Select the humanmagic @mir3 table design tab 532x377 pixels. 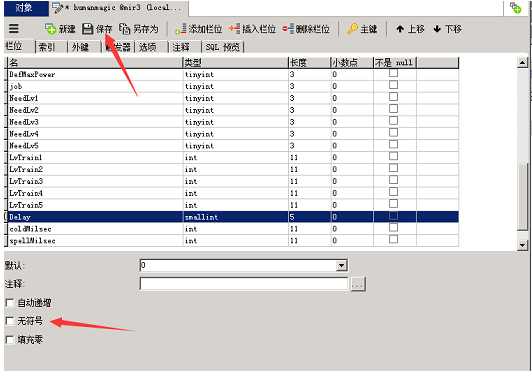pyautogui.click(x=119, y=8)
